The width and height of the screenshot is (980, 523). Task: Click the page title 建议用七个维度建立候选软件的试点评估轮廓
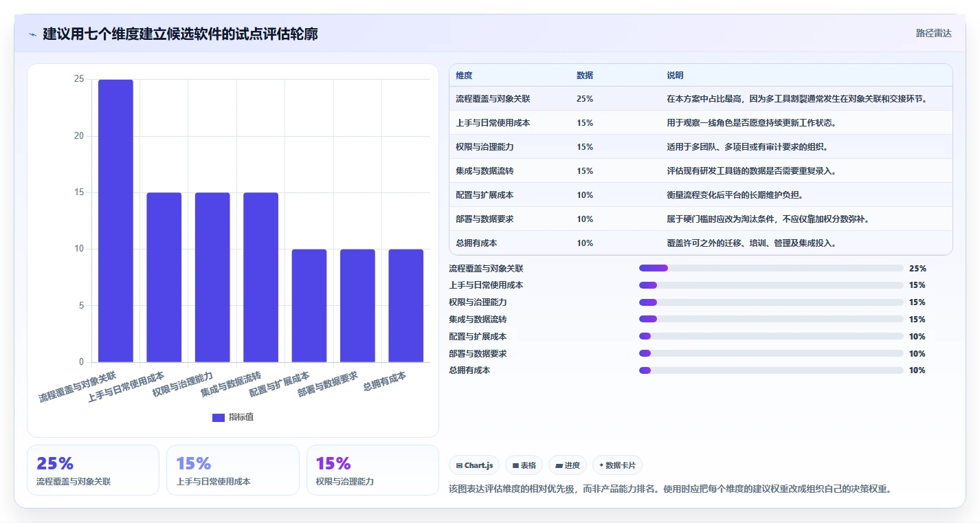(x=180, y=34)
